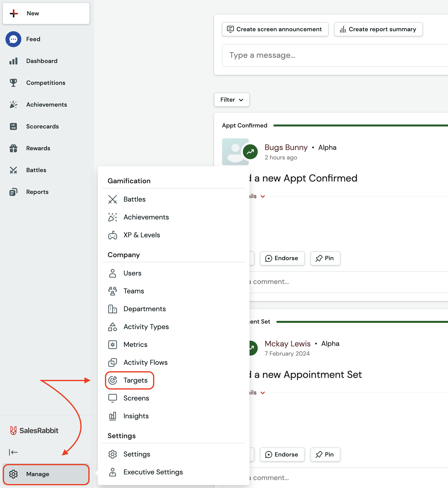Click the Users person icon

[113, 273]
